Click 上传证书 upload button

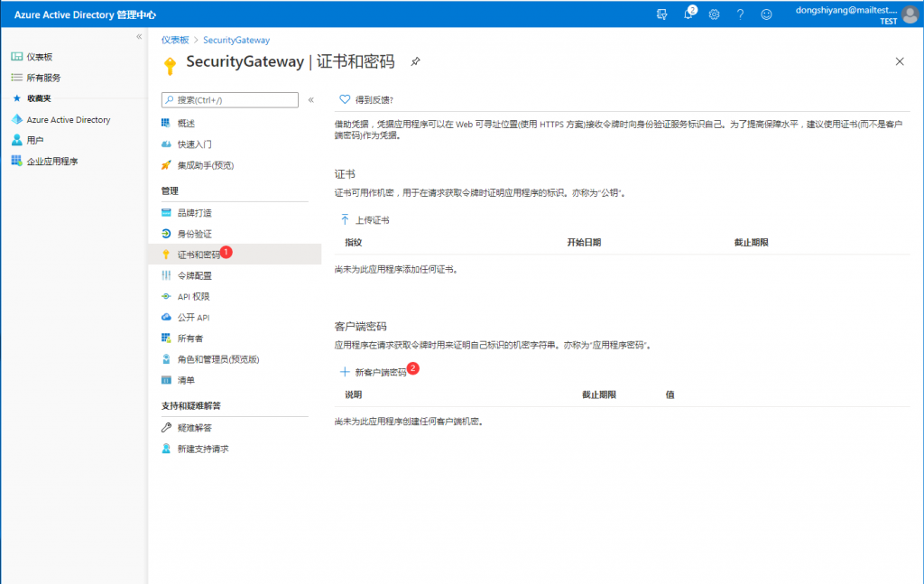click(x=365, y=220)
